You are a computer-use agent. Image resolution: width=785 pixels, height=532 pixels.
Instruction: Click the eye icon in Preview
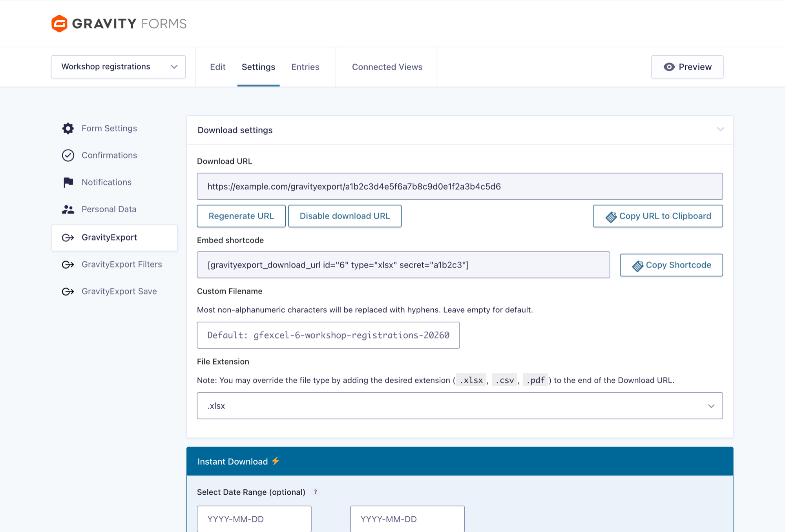[669, 67]
